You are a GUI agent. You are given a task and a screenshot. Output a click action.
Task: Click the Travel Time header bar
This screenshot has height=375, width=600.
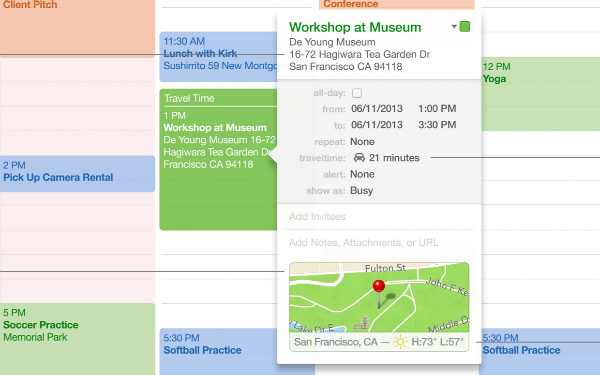[x=218, y=98]
